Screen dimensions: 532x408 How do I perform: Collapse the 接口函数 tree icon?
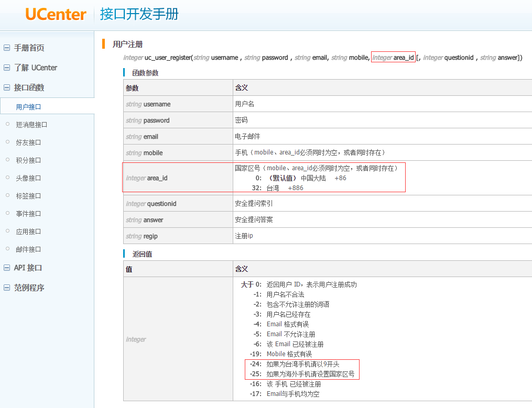(x=7, y=87)
